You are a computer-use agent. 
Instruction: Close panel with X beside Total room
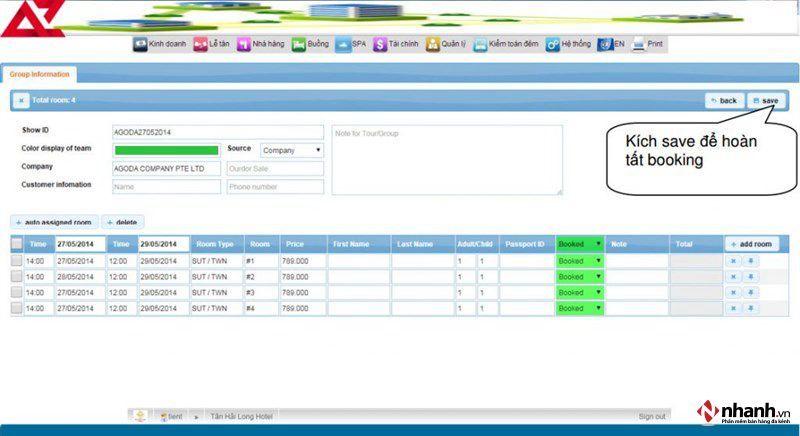(x=21, y=100)
